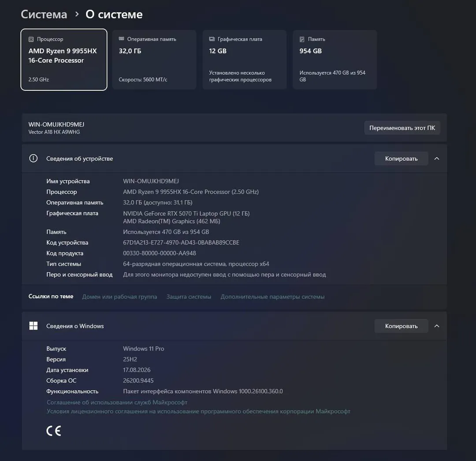The height and width of the screenshot is (461, 476).
Task: Copy Windows specifications with Копировать
Action: (402, 326)
